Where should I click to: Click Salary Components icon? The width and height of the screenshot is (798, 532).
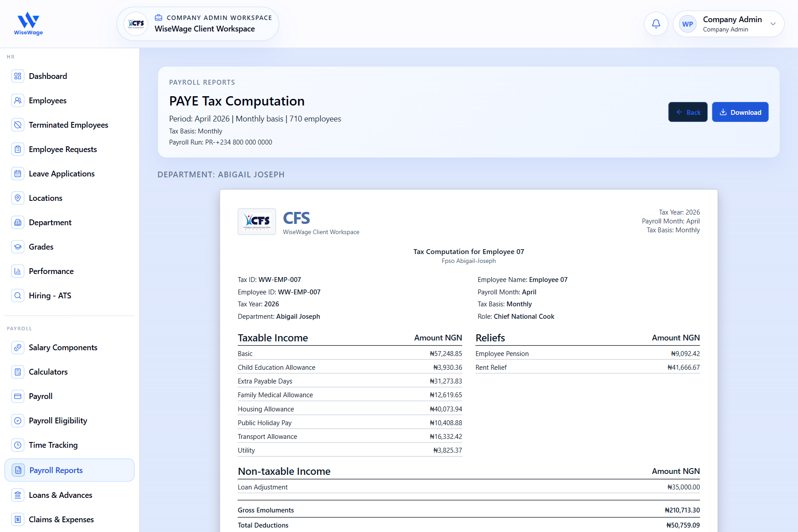18,348
